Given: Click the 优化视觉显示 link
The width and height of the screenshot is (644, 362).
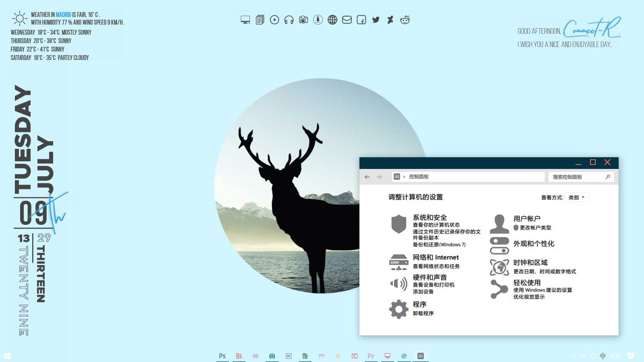Looking at the screenshot, I should point(529,297).
